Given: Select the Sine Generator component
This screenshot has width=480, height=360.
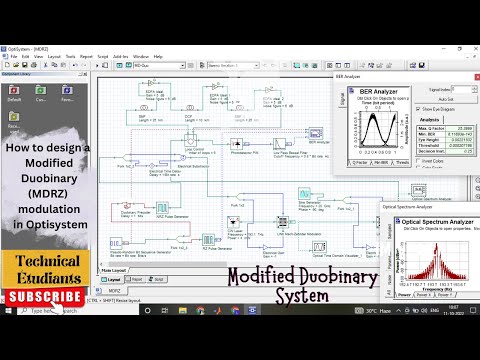Looking at the screenshot, I should click(x=304, y=194).
